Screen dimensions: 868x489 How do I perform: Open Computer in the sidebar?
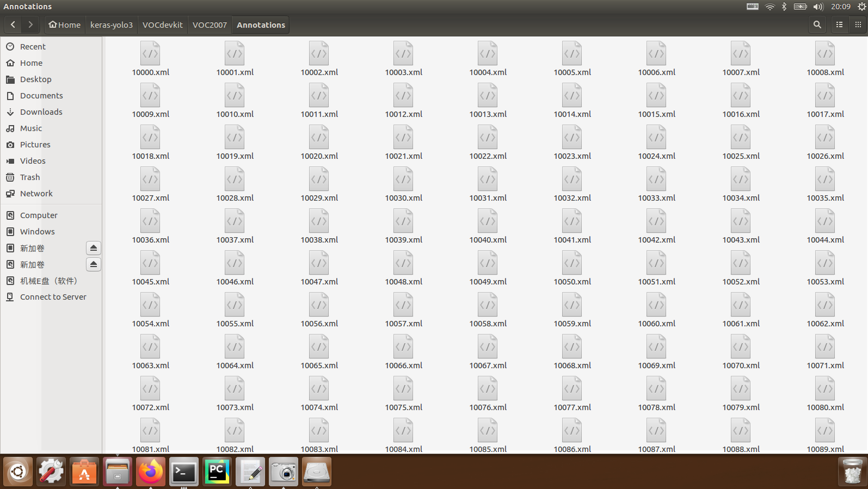51,215
